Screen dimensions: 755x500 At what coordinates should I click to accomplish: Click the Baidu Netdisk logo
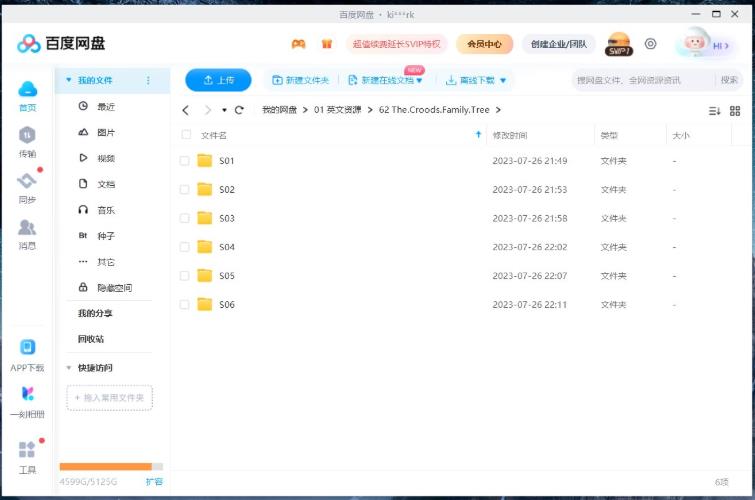(x=61, y=43)
